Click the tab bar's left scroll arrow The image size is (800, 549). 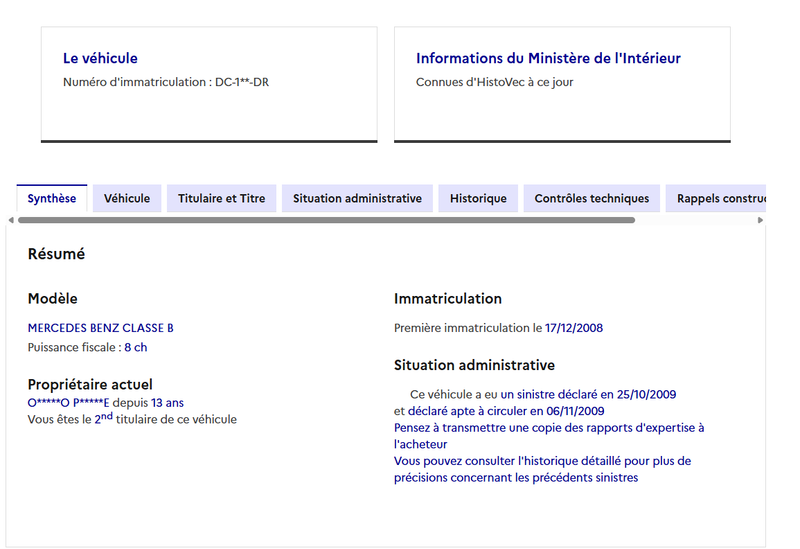pos(11,220)
